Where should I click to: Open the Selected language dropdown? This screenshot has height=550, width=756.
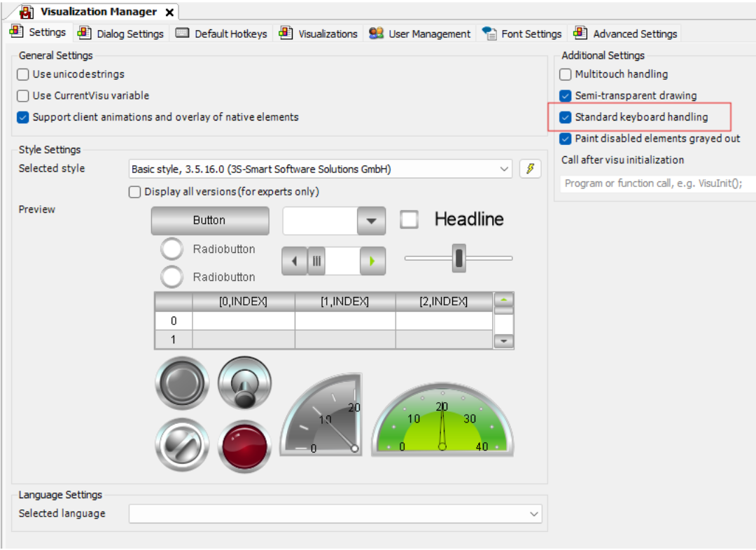tap(533, 513)
